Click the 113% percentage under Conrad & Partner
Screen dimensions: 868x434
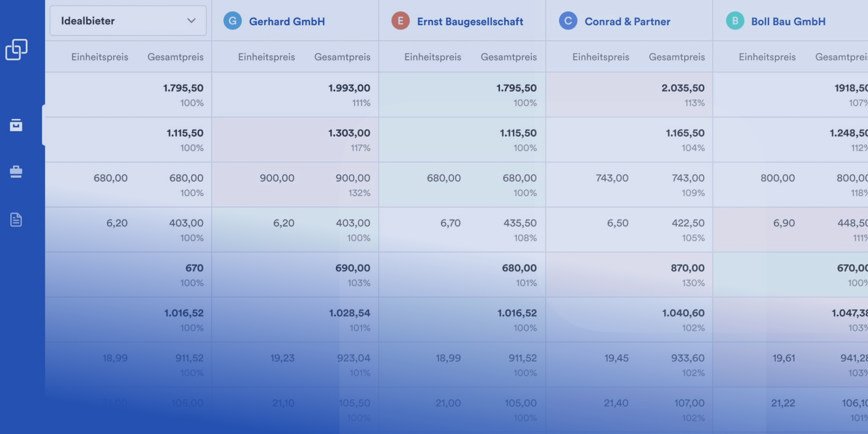694,103
